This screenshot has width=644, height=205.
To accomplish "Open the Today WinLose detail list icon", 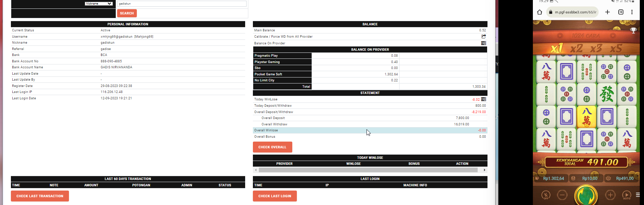I will 484,99.
